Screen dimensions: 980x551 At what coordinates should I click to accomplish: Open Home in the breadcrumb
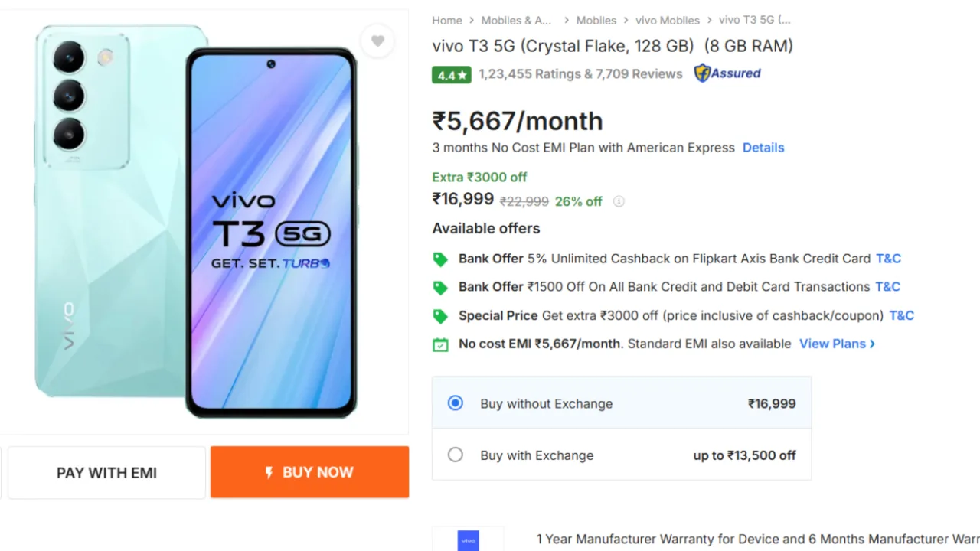pyautogui.click(x=447, y=21)
